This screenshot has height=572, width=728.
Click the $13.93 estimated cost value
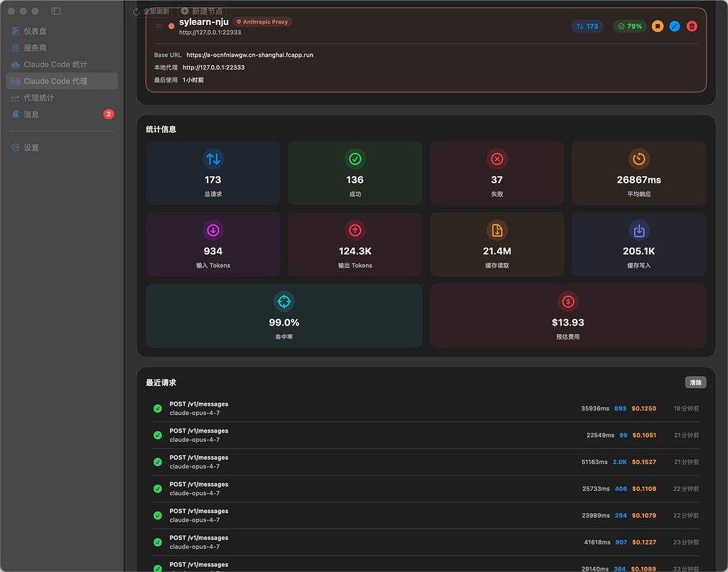click(568, 323)
